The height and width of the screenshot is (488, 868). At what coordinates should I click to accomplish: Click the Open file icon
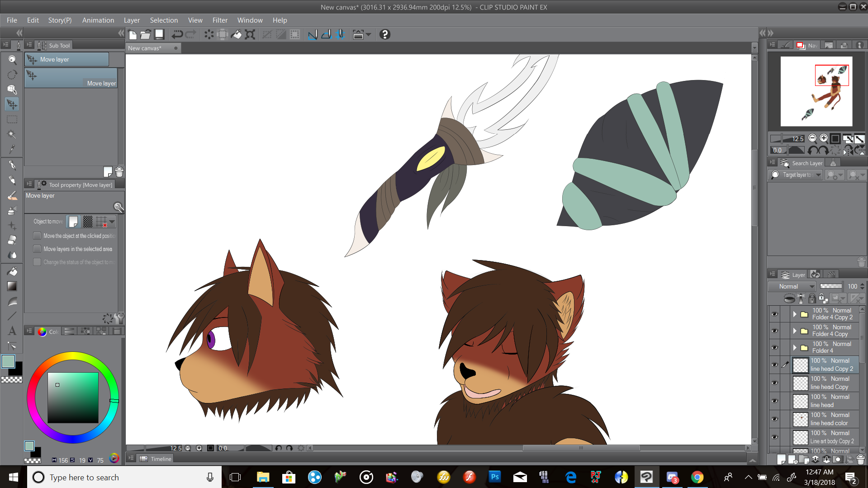point(146,34)
